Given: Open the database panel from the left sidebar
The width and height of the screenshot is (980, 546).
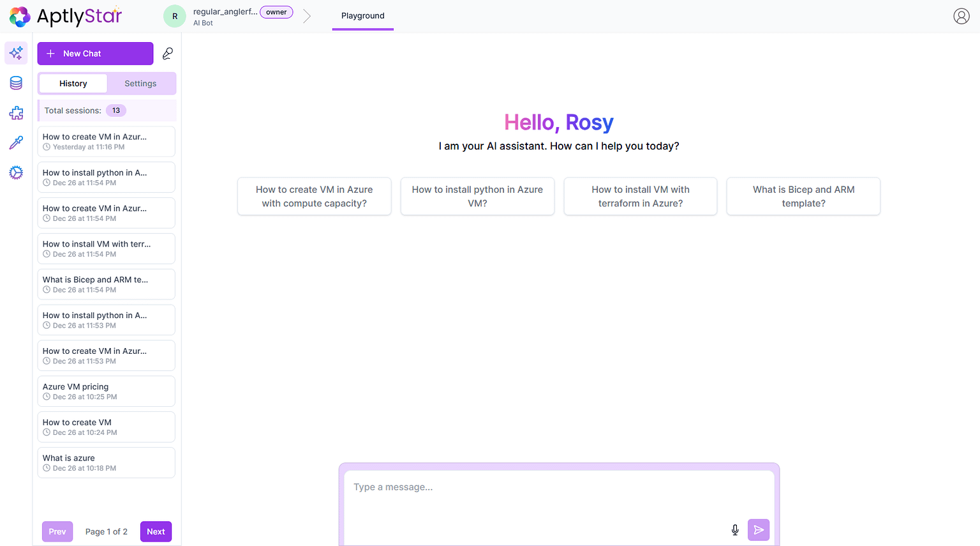Looking at the screenshot, I should (15, 82).
